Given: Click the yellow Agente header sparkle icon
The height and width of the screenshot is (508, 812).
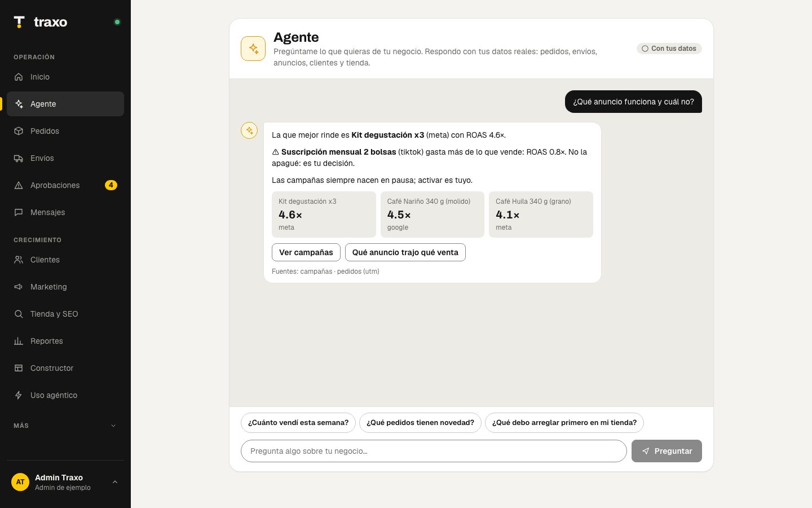Looking at the screenshot, I should pyautogui.click(x=253, y=49).
